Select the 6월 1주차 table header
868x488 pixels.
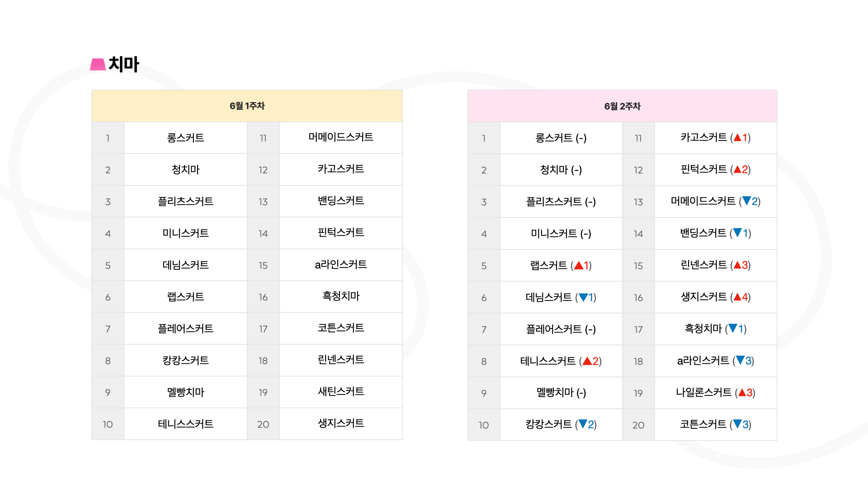point(247,106)
